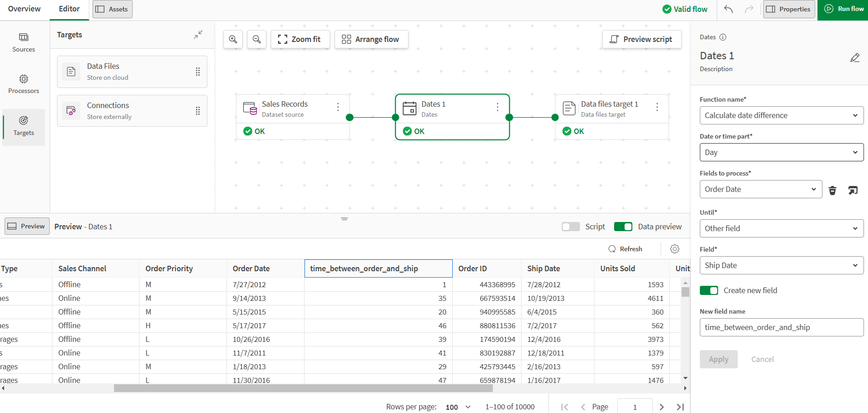Click the Apply button in the Dates panel
868x413 pixels.
pyautogui.click(x=718, y=359)
